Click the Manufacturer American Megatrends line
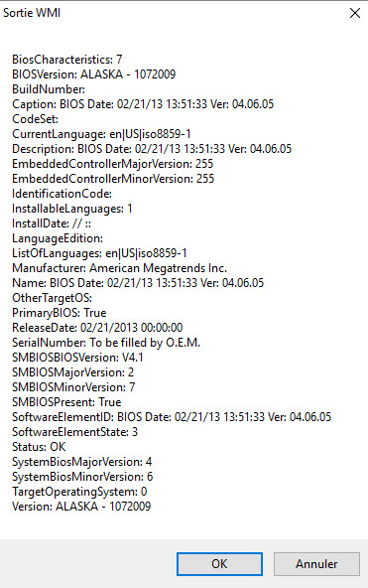The width and height of the screenshot is (368, 588). tap(119, 268)
